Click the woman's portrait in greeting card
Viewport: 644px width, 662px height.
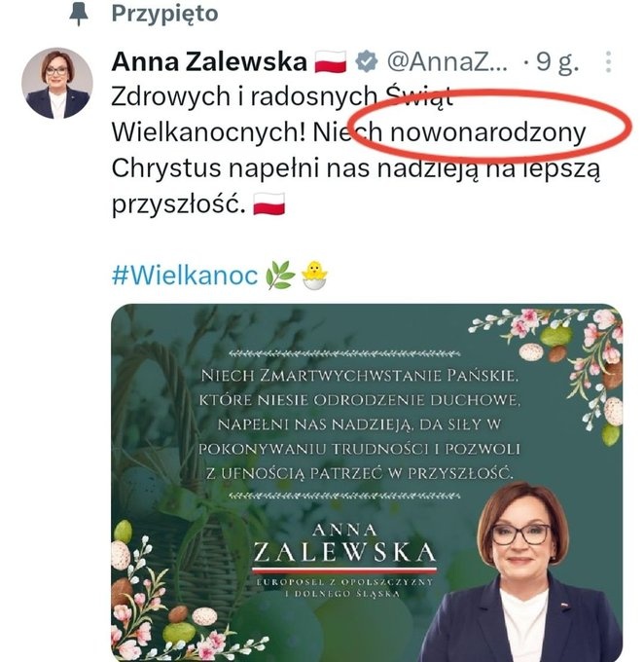coord(523,571)
